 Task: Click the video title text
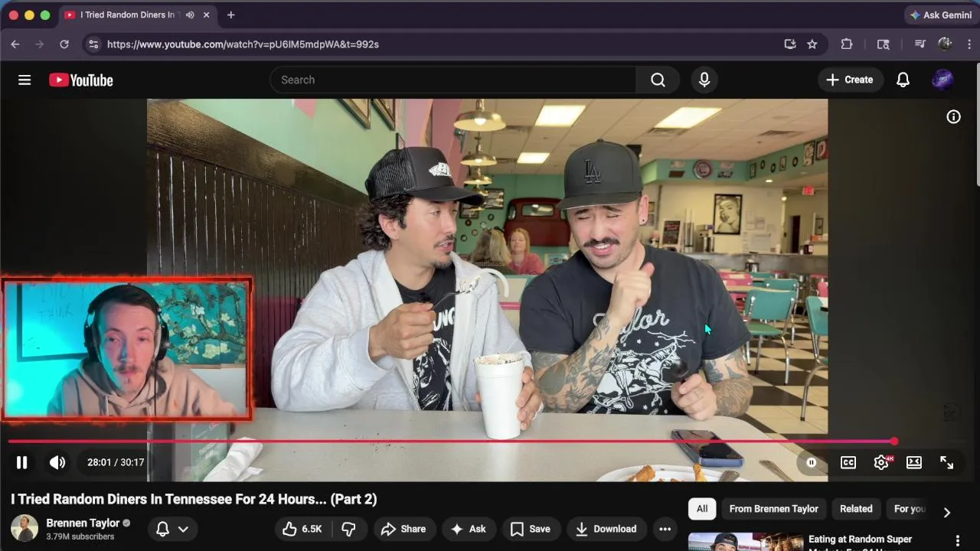click(194, 499)
